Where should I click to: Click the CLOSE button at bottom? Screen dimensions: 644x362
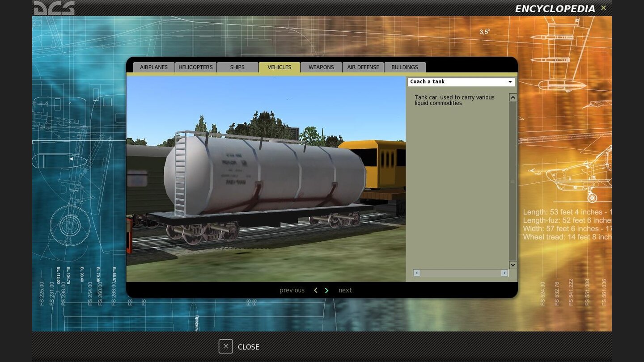[239, 347]
